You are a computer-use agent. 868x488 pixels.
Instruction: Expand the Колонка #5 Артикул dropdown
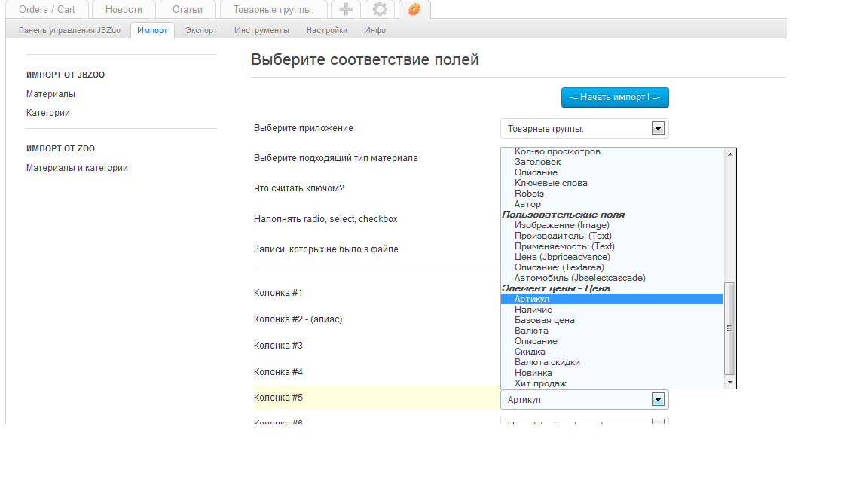tap(658, 400)
